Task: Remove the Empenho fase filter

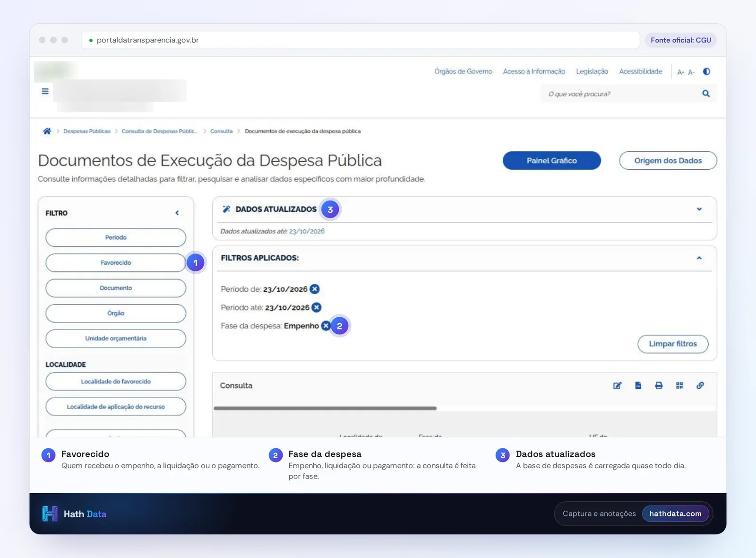Action: pyautogui.click(x=326, y=325)
